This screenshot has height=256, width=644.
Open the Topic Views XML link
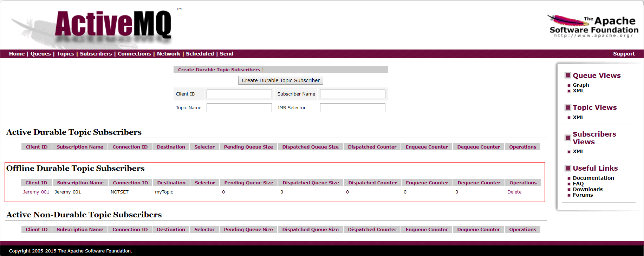click(x=578, y=117)
